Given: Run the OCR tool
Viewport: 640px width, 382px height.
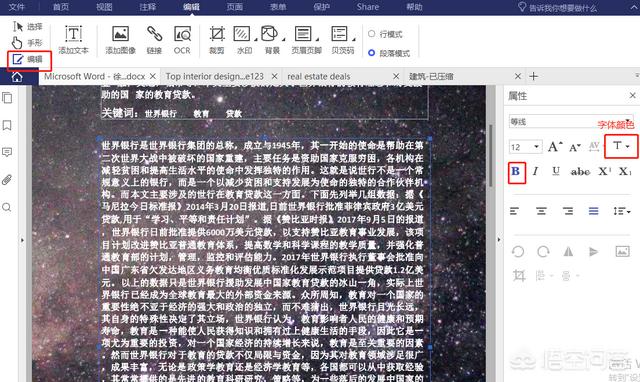Looking at the screenshot, I should [182, 40].
